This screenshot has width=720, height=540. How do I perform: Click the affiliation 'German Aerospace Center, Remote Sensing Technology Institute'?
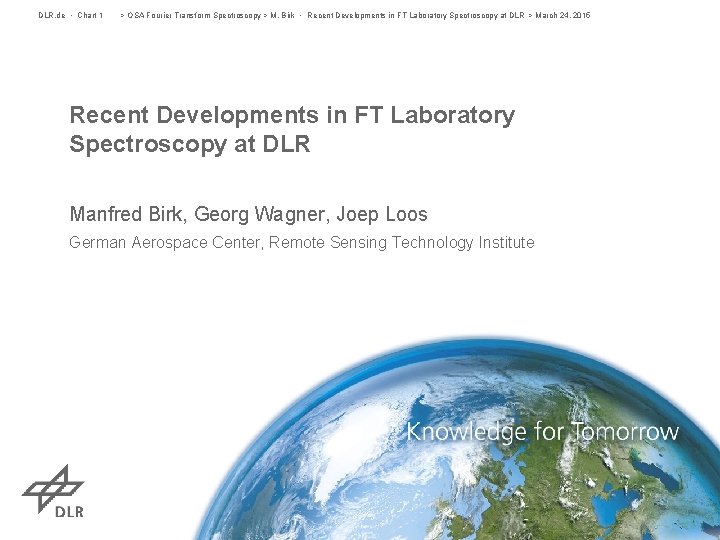point(302,242)
